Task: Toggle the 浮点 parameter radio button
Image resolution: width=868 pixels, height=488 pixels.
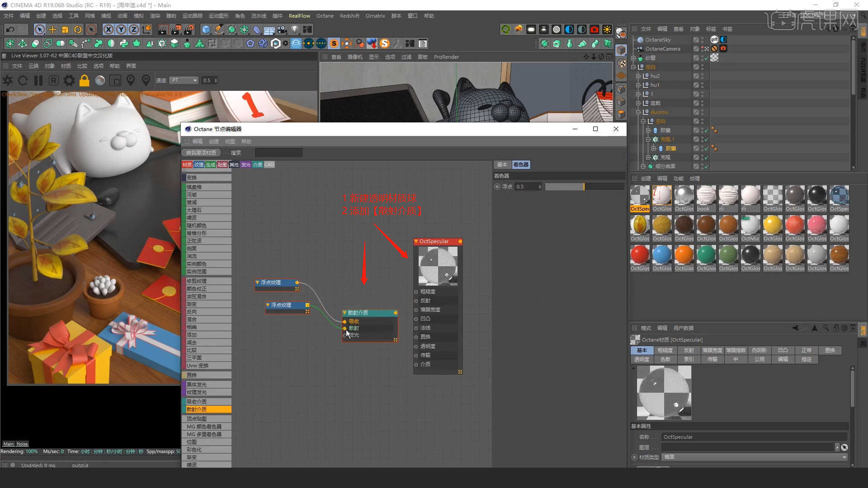Action: coord(497,187)
